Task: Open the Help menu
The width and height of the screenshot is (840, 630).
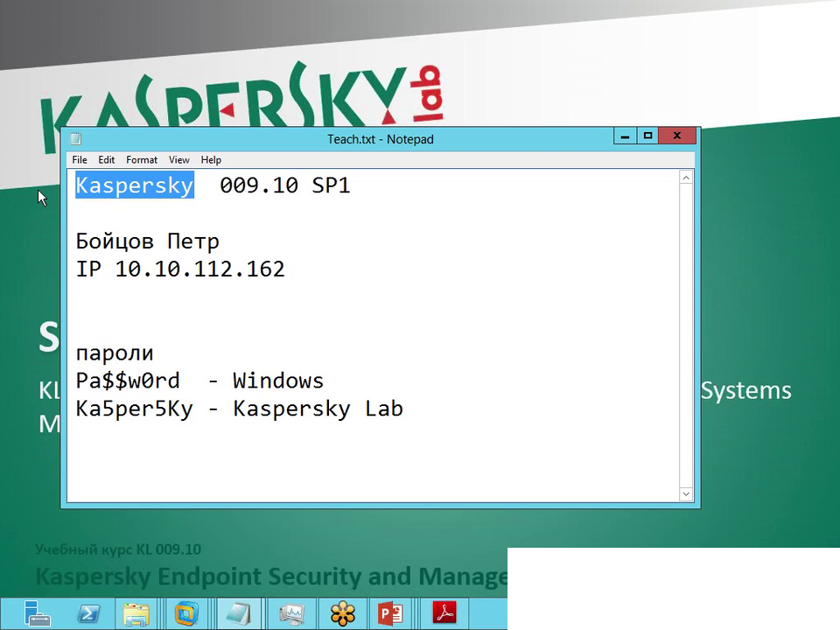Action: pyautogui.click(x=211, y=159)
